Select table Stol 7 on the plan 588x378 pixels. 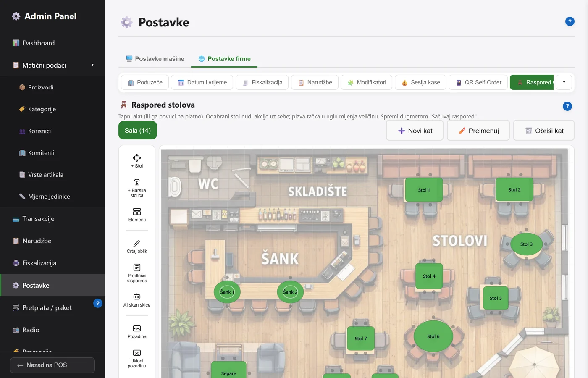click(x=361, y=339)
